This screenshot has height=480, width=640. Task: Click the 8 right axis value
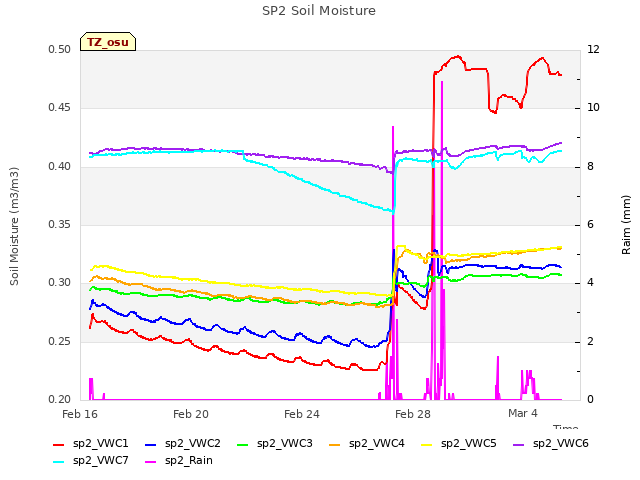[591, 167]
